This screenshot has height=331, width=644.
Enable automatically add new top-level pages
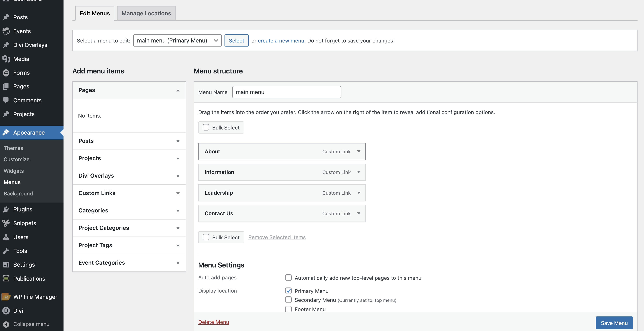coord(288,278)
